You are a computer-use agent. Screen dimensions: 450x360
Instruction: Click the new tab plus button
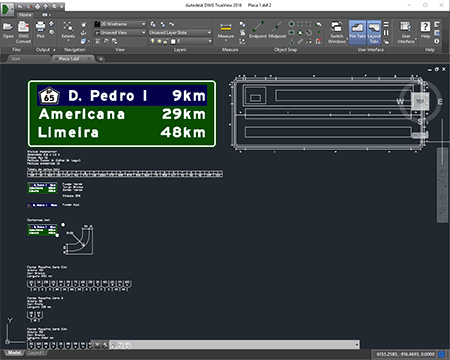click(101, 59)
